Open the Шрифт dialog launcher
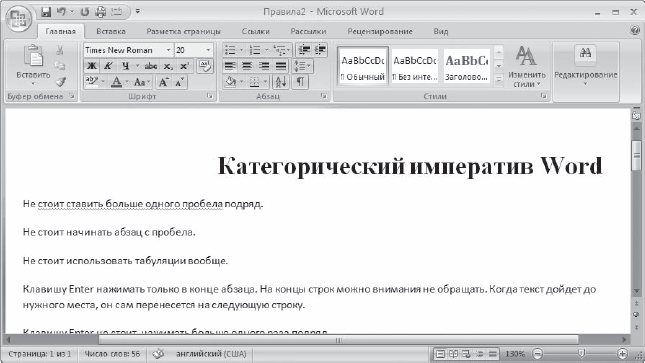645x363 pixels. (x=210, y=96)
